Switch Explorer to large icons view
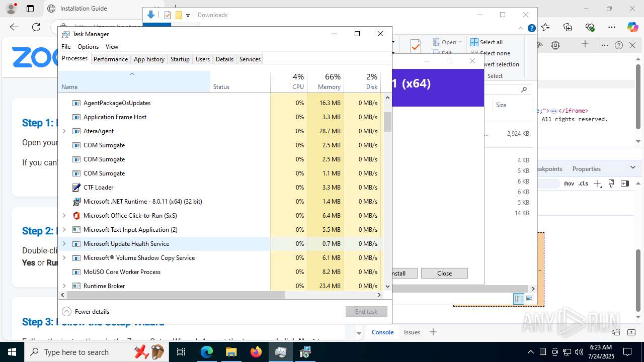 (529, 299)
